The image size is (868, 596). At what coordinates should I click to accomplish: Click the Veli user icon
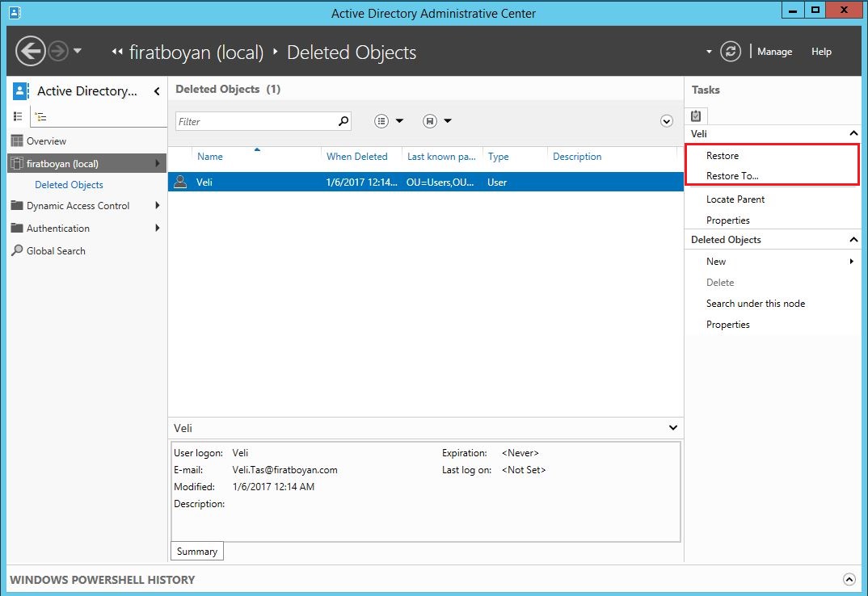coord(180,182)
